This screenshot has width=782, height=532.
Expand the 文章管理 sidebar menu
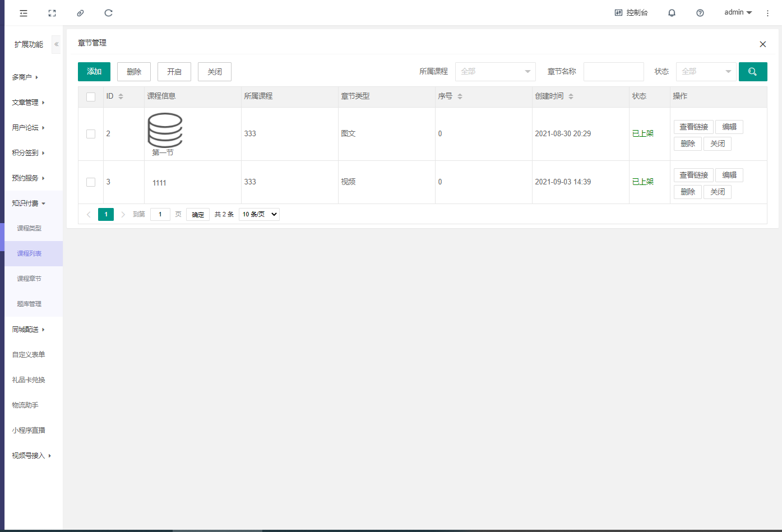28,103
